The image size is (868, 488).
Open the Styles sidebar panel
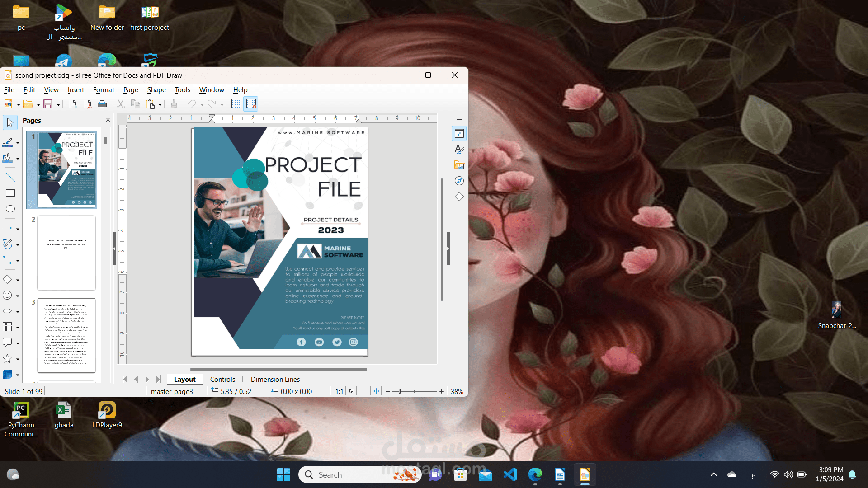tap(459, 149)
